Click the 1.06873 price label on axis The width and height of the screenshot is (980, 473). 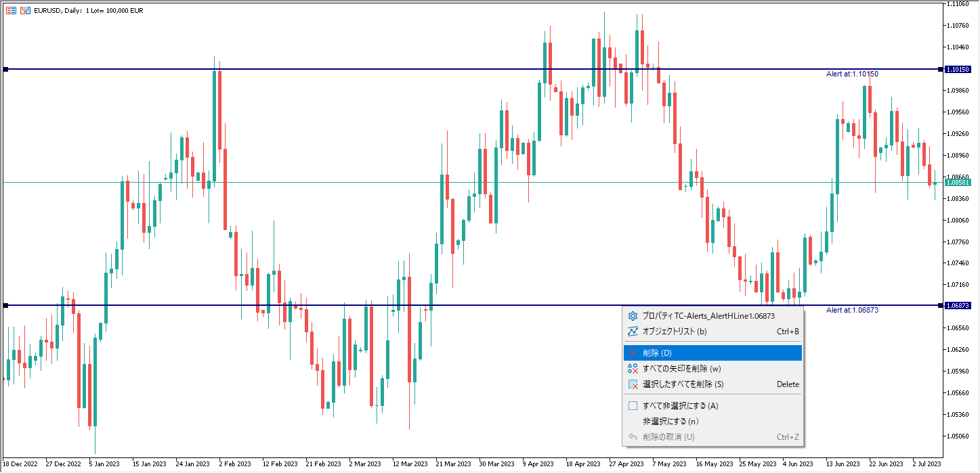point(958,306)
